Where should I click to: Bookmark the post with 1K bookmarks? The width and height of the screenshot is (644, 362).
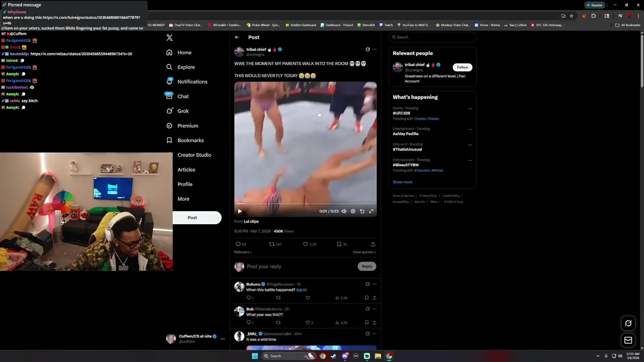tap(342, 244)
